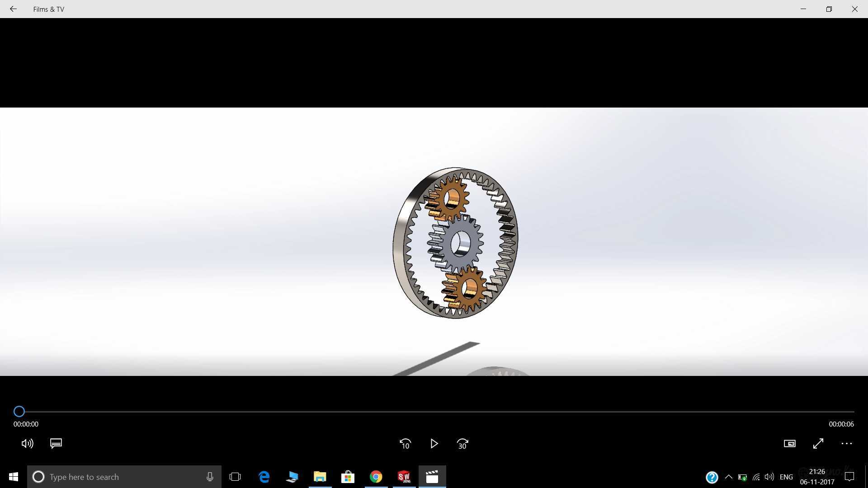Show hidden system tray icons
The image size is (868, 488).
click(x=728, y=477)
